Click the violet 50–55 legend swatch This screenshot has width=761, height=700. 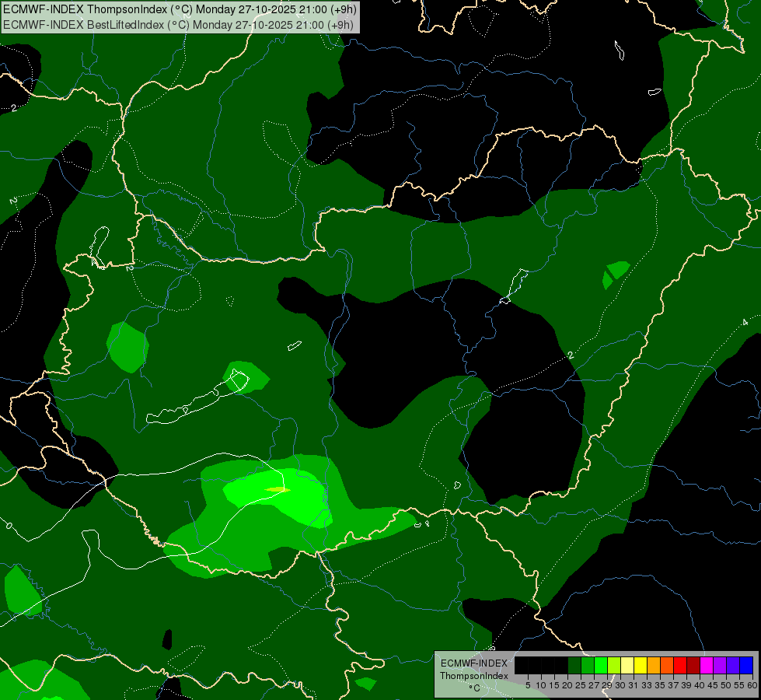pyautogui.click(x=733, y=665)
